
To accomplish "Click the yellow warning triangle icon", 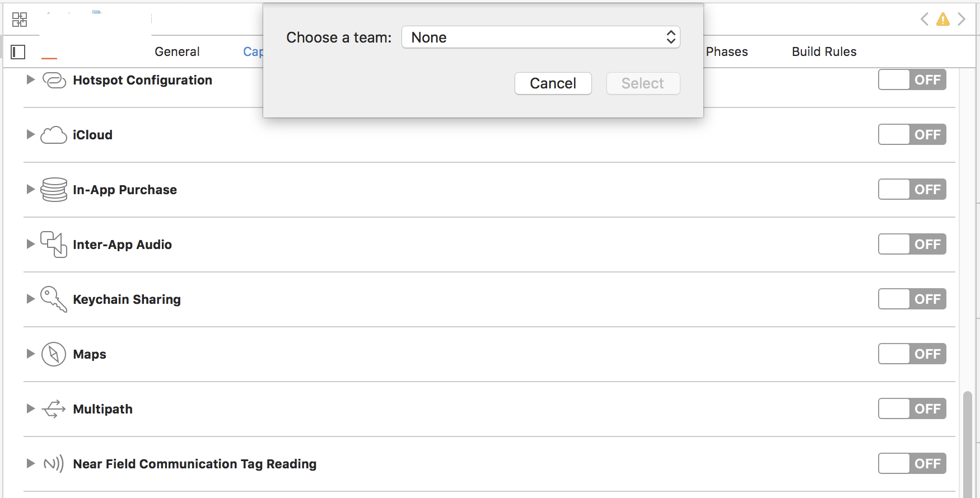I will (x=943, y=20).
